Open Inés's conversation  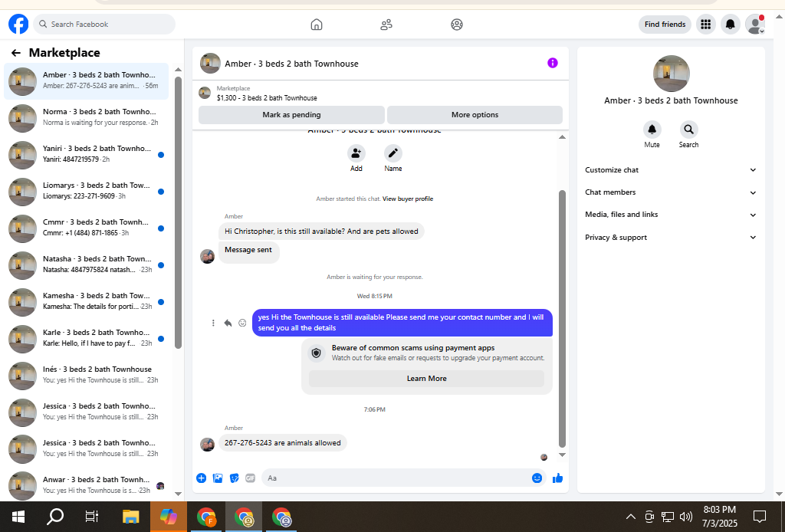pos(86,376)
